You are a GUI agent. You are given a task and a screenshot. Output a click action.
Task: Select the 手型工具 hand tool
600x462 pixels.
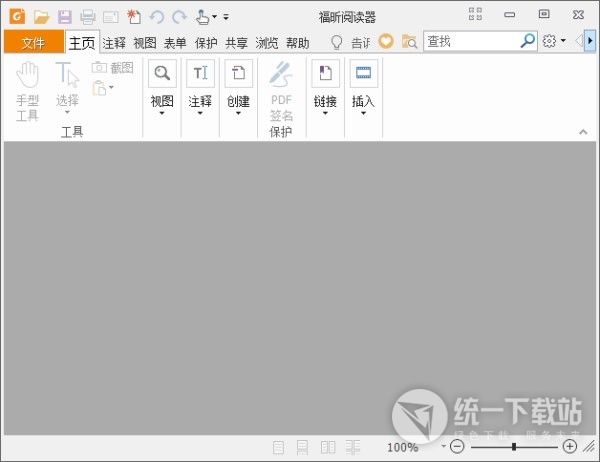(28, 91)
